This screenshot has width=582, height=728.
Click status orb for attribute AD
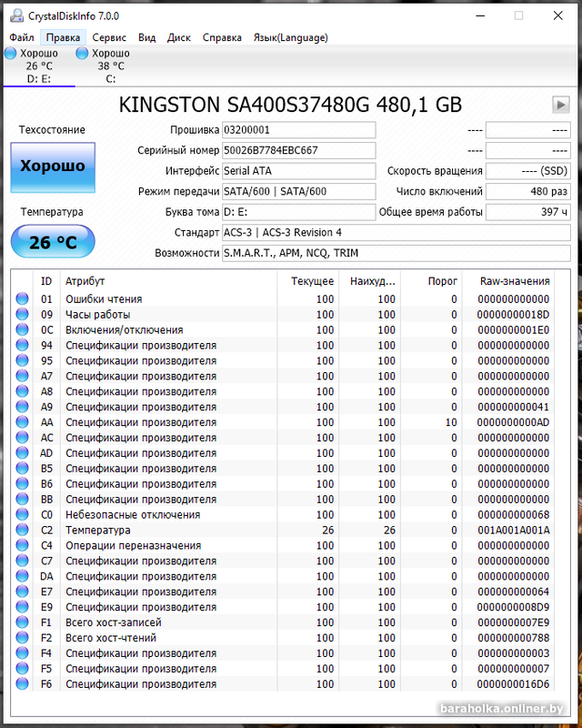pyautogui.click(x=22, y=452)
